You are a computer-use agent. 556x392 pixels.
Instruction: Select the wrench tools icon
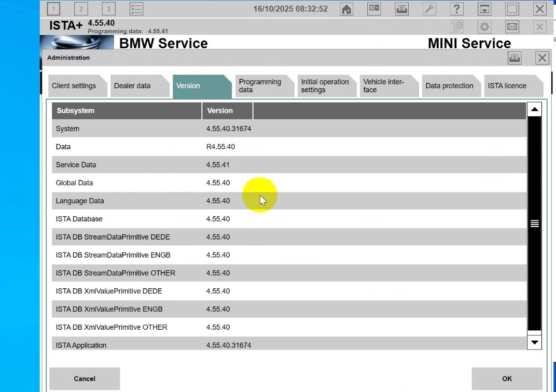429,9
